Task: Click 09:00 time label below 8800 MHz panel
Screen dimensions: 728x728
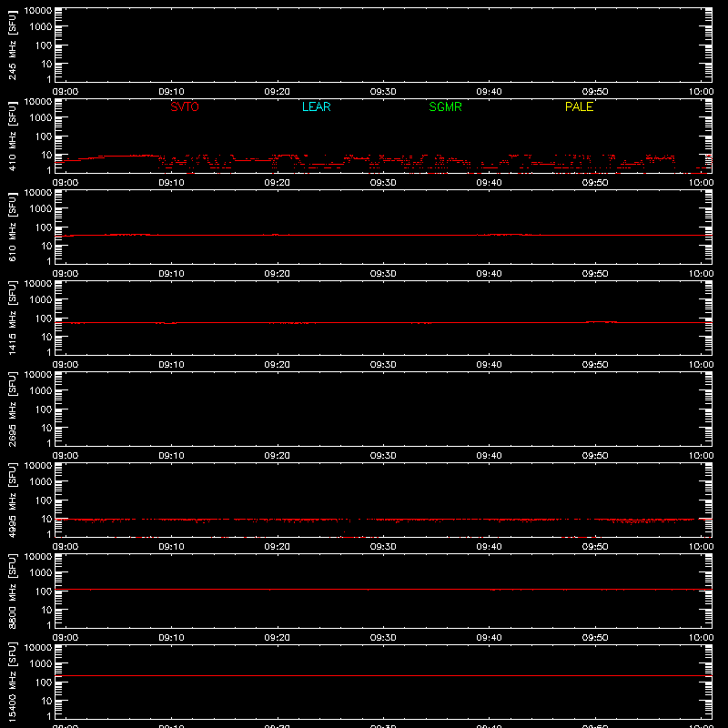Action: pyautogui.click(x=66, y=638)
